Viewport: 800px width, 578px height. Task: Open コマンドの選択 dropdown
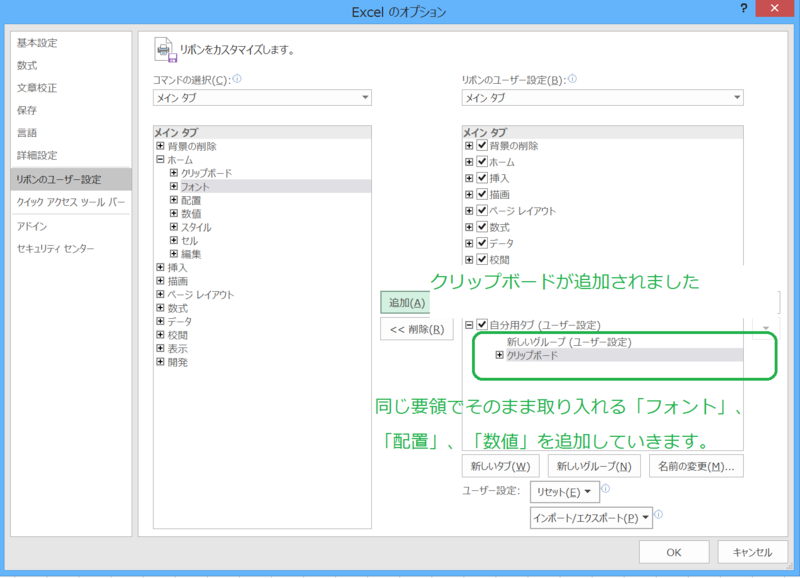(x=262, y=97)
